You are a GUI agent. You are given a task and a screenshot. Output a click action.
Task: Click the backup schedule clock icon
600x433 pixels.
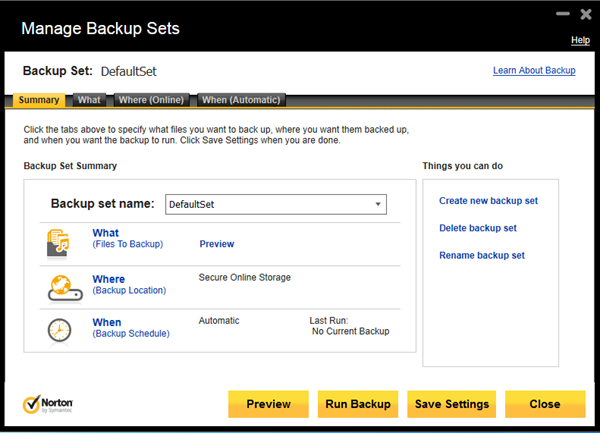click(62, 330)
